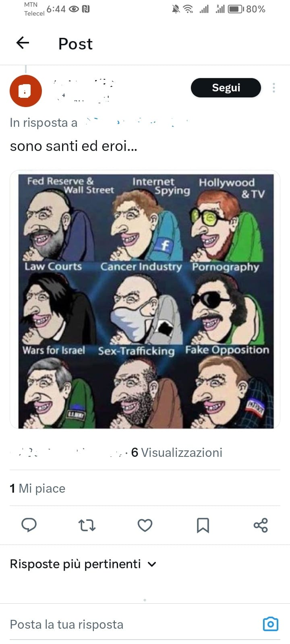Click the Segui follow button

[226, 88]
